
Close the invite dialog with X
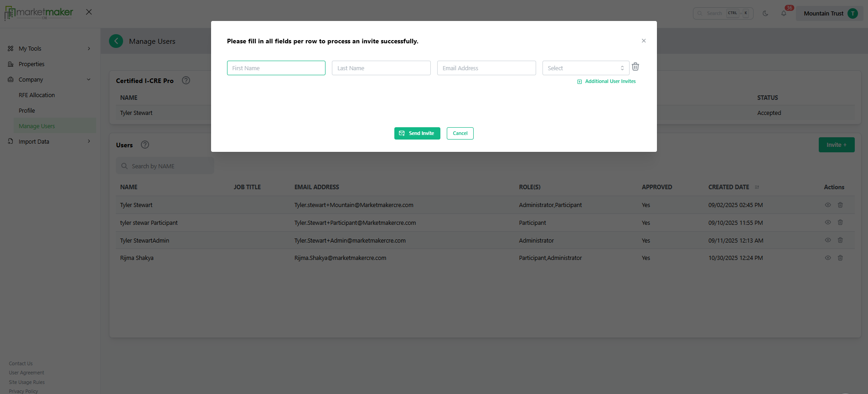pos(643,41)
